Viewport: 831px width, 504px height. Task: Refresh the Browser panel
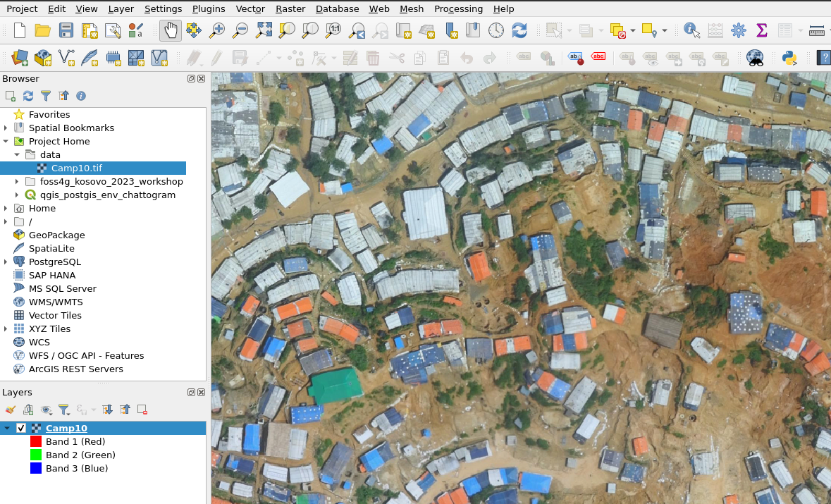pyautogui.click(x=28, y=96)
